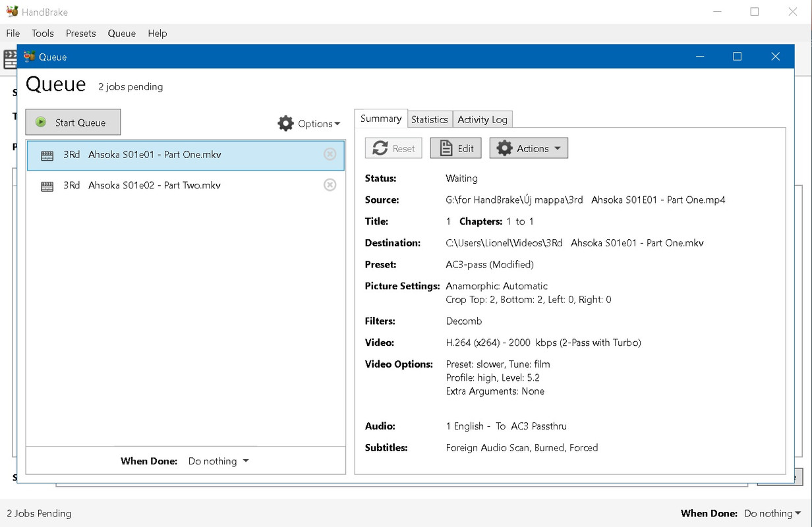Open the Activity Log tab
This screenshot has height=527, width=812.
click(482, 119)
